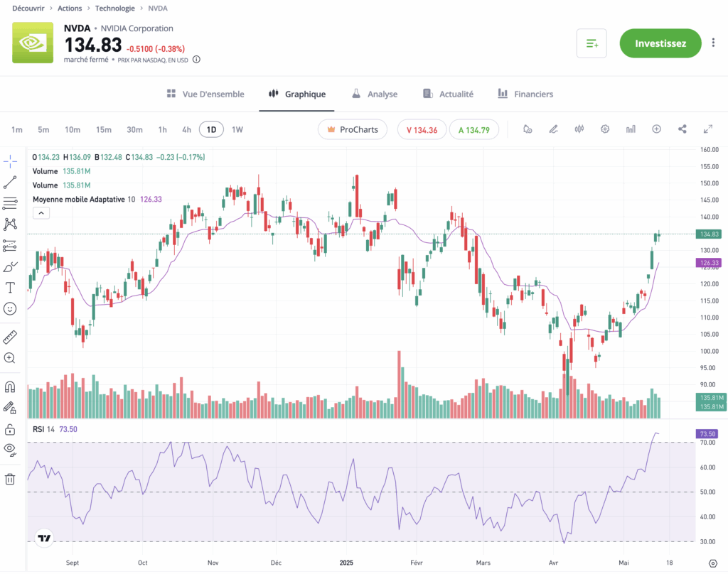This screenshot has width=728, height=574.
Task: Open time axis settings gear at bottom right
Action: [x=713, y=563]
